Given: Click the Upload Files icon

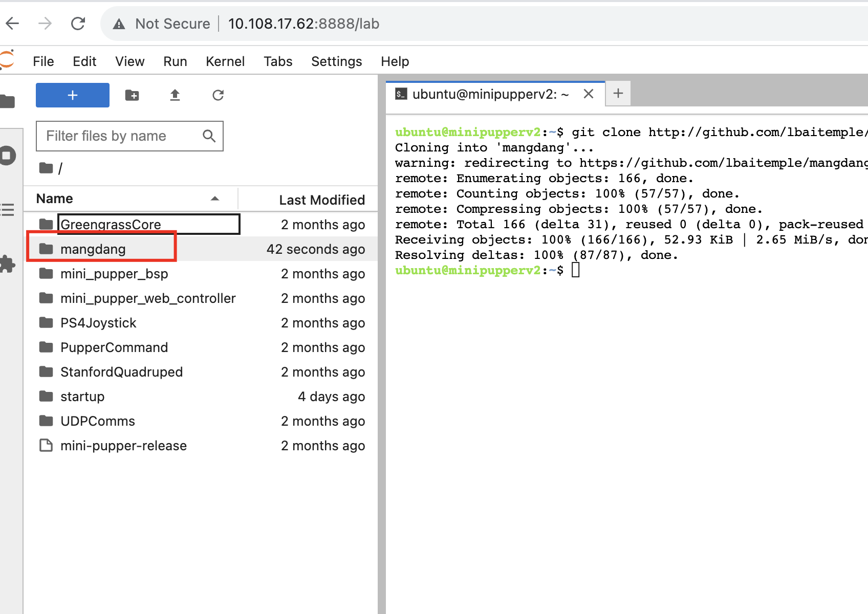Looking at the screenshot, I should (175, 95).
